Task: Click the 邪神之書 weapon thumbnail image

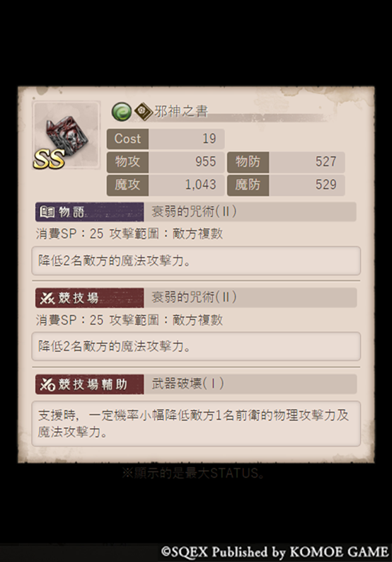Action: tap(67, 135)
